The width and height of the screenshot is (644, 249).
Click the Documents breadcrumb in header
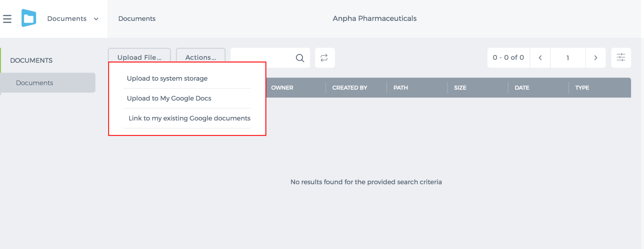(x=137, y=19)
